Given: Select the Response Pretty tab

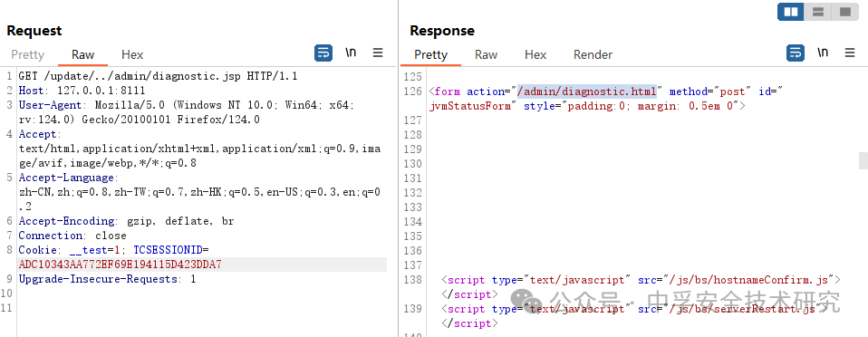Looking at the screenshot, I should click(x=430, y=54).
